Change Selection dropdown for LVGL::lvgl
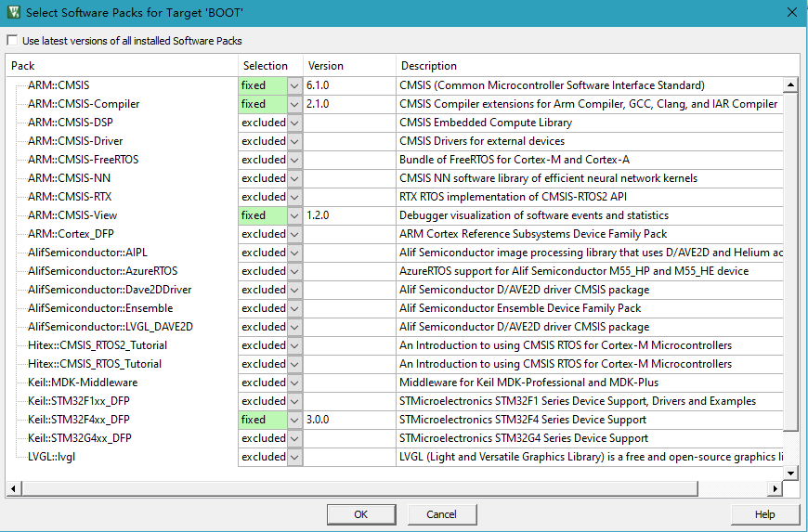 pos(294,457)
